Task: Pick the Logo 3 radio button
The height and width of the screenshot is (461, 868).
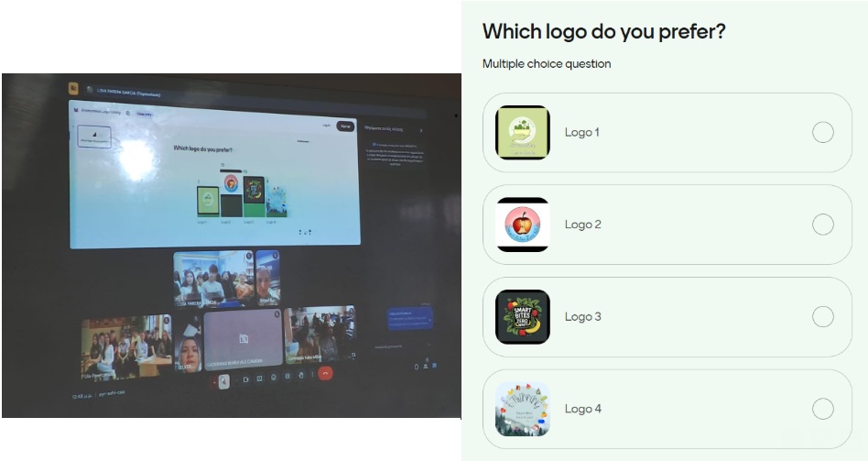Action: (822, 316)
